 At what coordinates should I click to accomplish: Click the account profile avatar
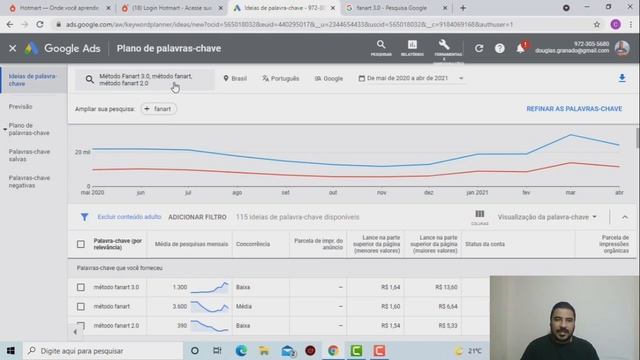(x=622, y=48)
